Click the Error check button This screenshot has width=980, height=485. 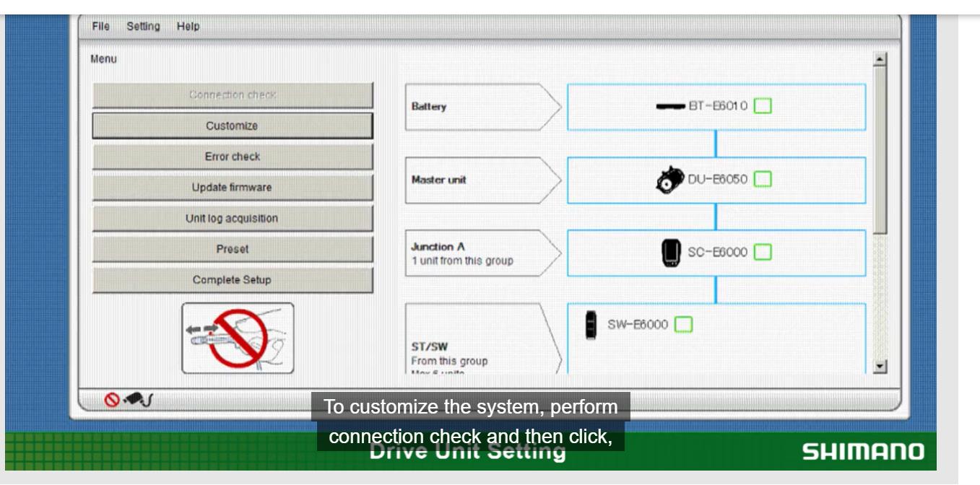click(233, 157)
